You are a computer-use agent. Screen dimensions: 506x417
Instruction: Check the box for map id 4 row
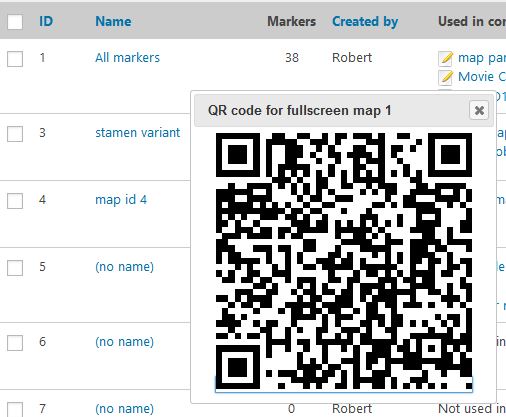coord(15,201)
